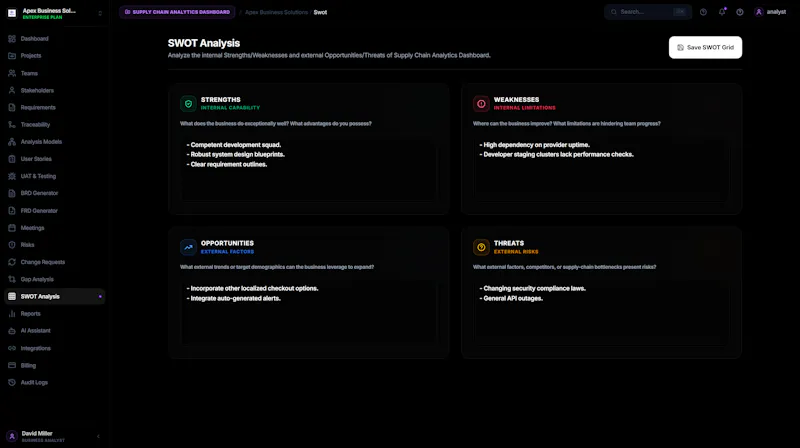Click the Integrations link icon
800x448 pixels.
12,348
